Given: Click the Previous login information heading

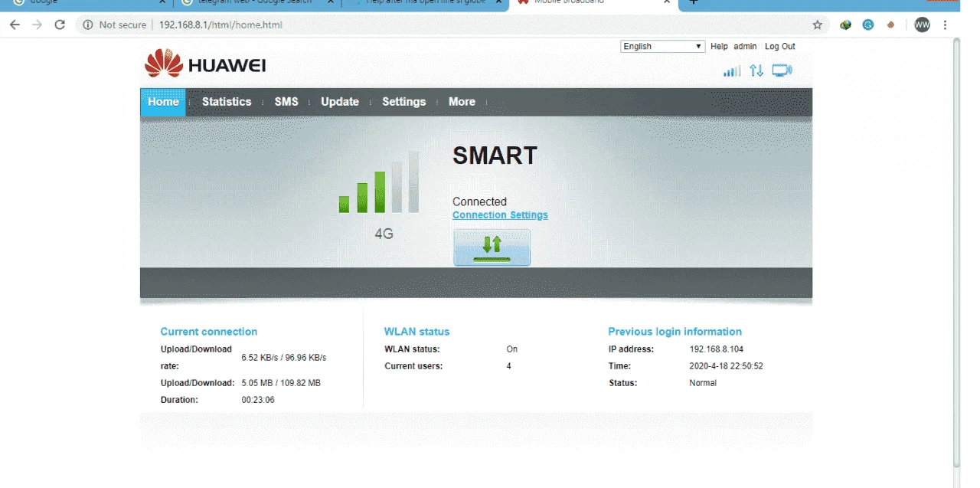Looking at the screenshot, I should [x=675, y=332].
